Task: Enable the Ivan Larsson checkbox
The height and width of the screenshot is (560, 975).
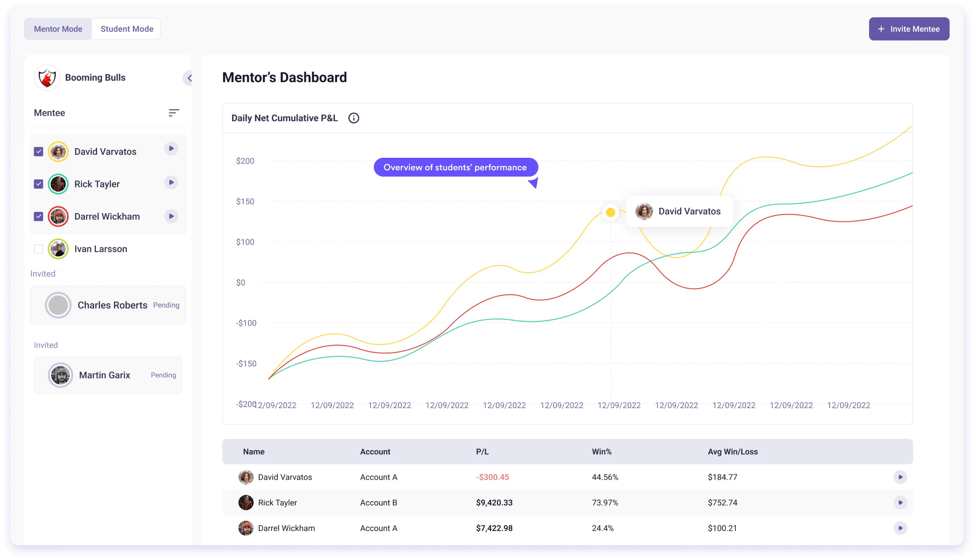Action: click(x=38, y=249)
